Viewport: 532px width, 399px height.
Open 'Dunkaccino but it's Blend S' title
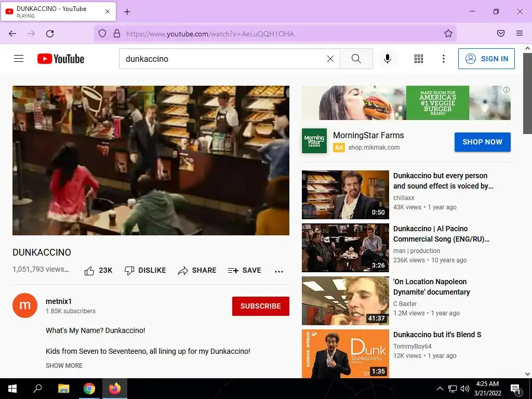click(437, 335)
